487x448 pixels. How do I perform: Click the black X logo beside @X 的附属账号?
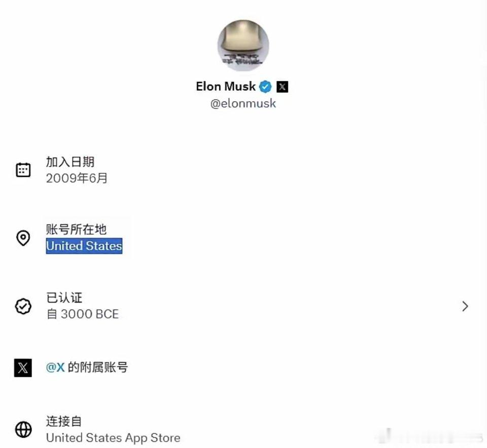click(x=23, y=367)
